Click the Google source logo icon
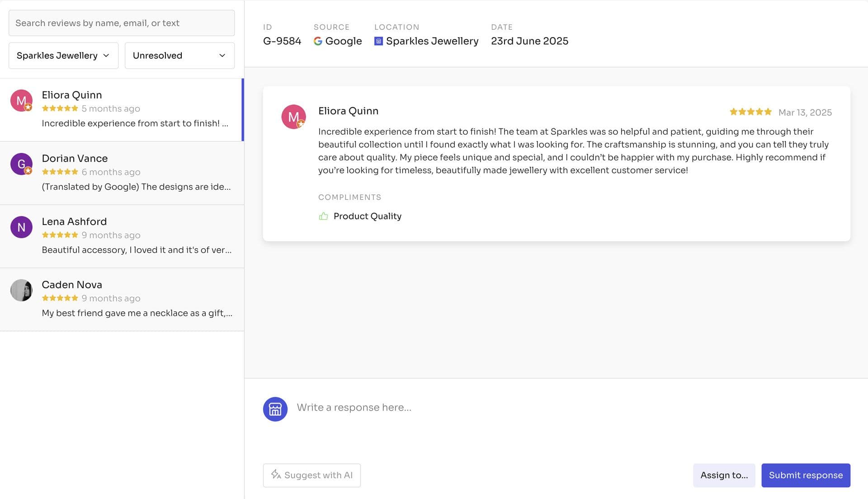The height and width of the screenshot is (499, 868). [x=318, y=41]
